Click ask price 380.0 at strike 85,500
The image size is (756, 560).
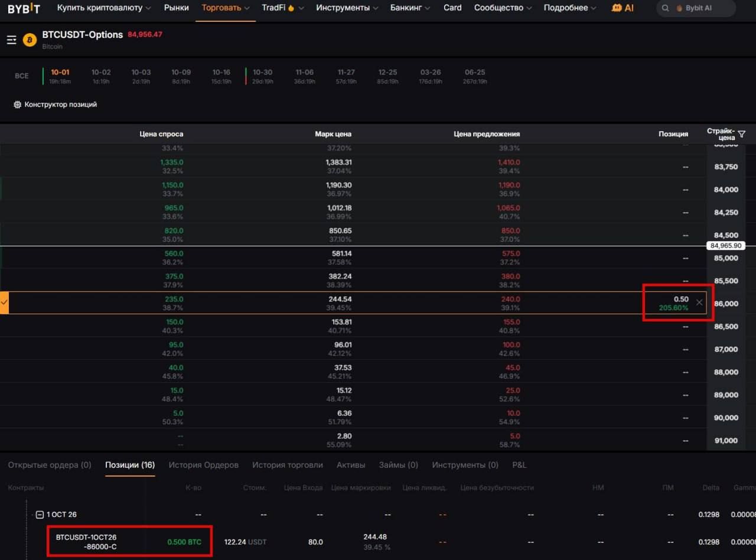(x=511, y=276)
